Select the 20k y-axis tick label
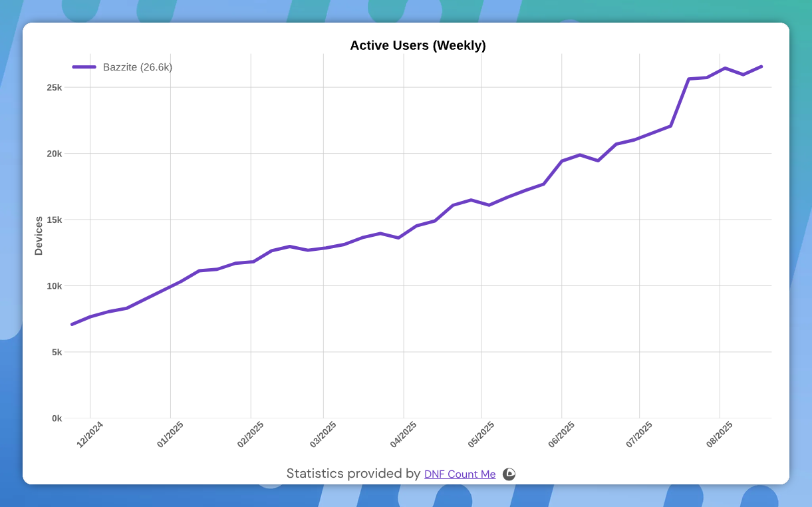This screenshot has height=507, width=812. [x=54, y=154]
